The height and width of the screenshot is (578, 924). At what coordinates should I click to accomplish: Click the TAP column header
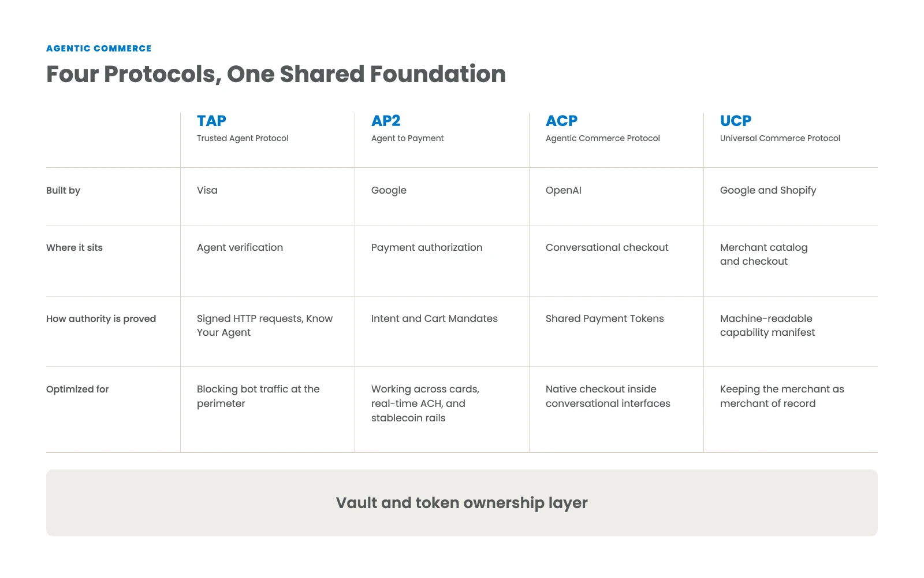[211, 121]
